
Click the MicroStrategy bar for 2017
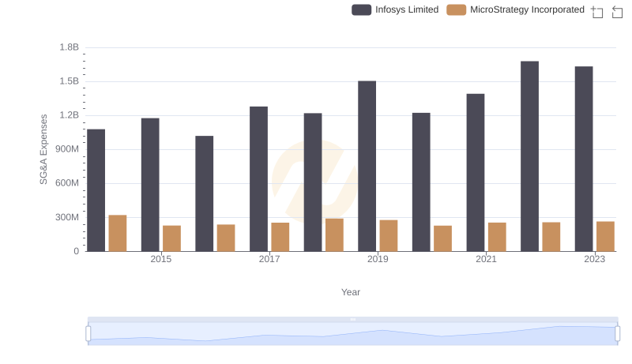(280, 237)
